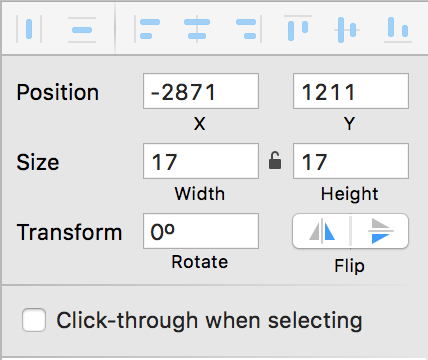Viewport: 428px width, 360px height.
Task: Align layers to left edge
Action: (147, 29)
